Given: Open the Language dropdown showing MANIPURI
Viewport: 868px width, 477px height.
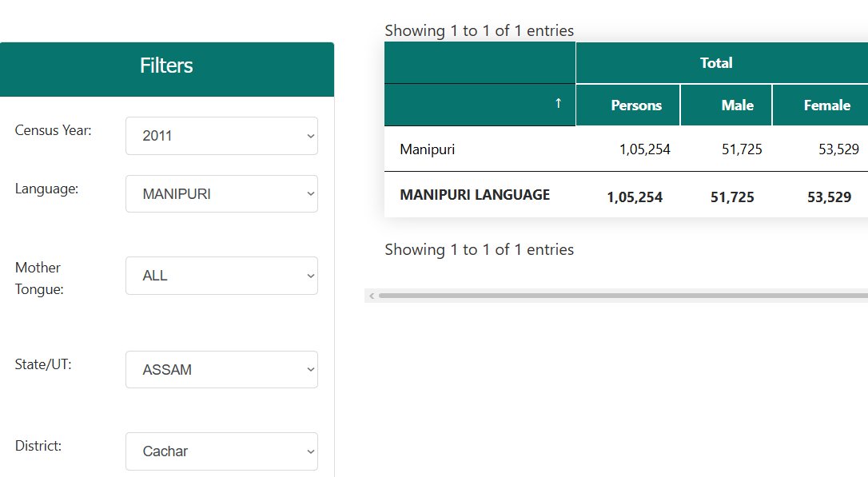Looking at the screenshot, I should (x=221, y=193).
